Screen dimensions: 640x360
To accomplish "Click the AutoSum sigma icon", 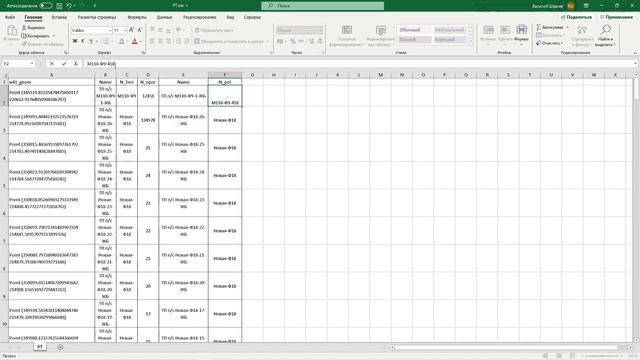I will click(x=538, y=27).
